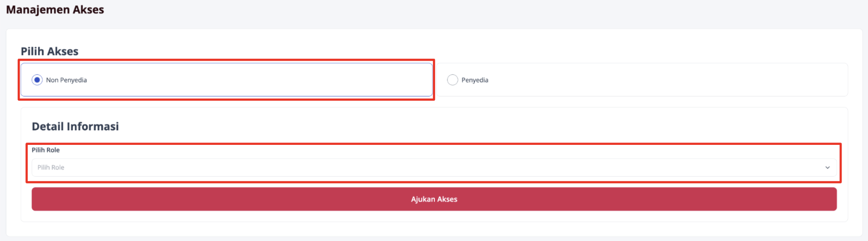
Task: Click the Ajukan Akses button
Action: [x=434, y=199]
